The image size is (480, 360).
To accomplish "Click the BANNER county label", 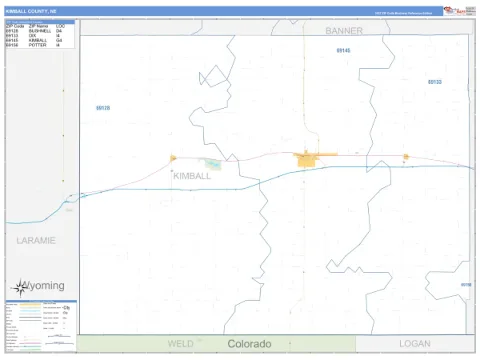I will tap(344, 31).
